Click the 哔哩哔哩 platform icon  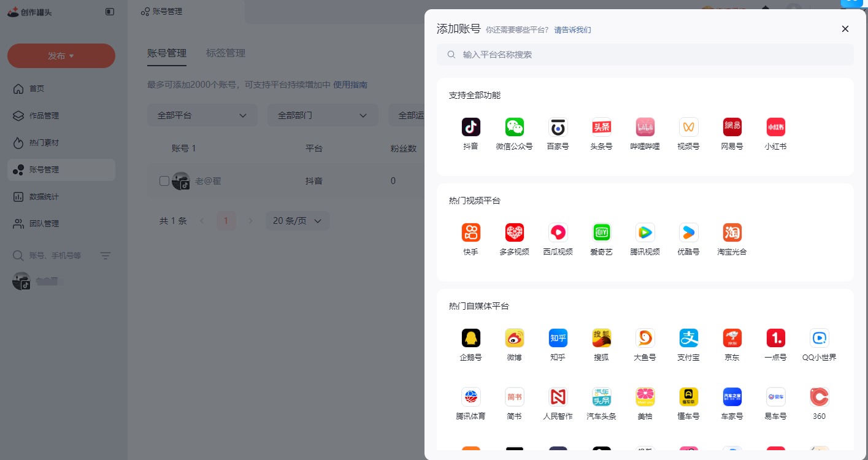pos(645,127)
